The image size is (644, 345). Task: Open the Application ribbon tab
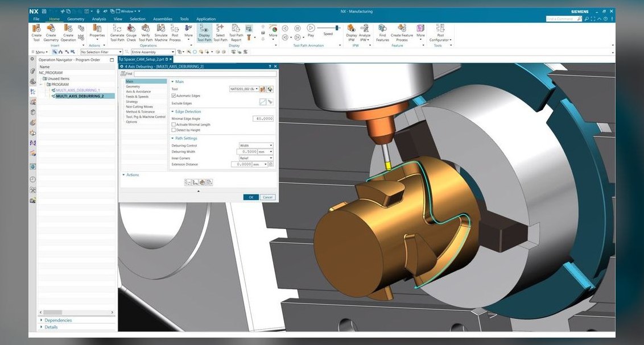[206, 19]
